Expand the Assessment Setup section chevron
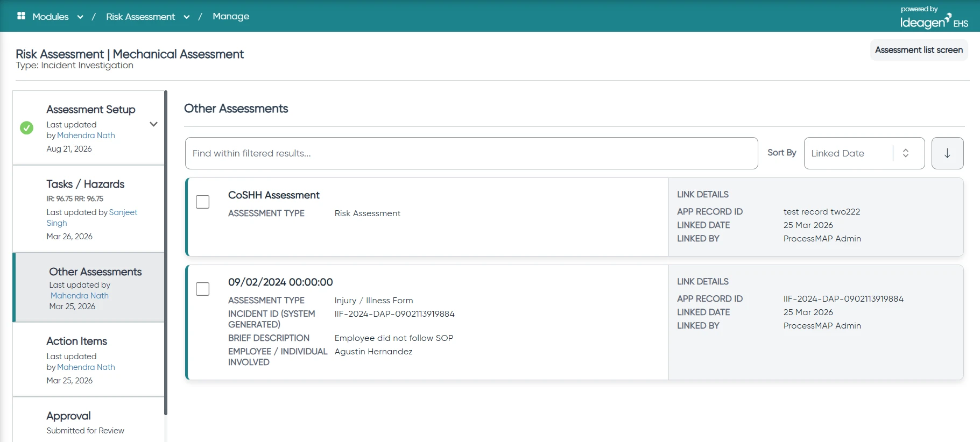Screen dimensions: 980x442 click(153, 124)
